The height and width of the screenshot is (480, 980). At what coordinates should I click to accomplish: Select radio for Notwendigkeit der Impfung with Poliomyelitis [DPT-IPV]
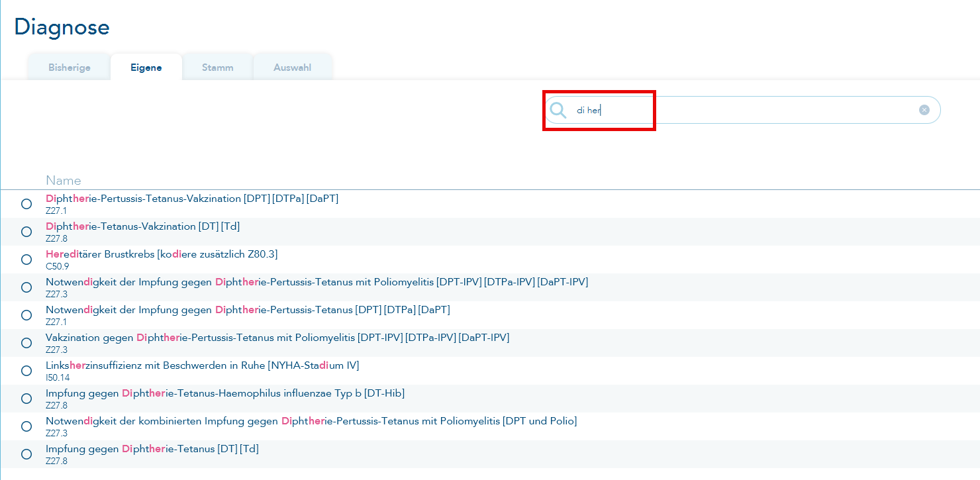(x=26, y=287)
